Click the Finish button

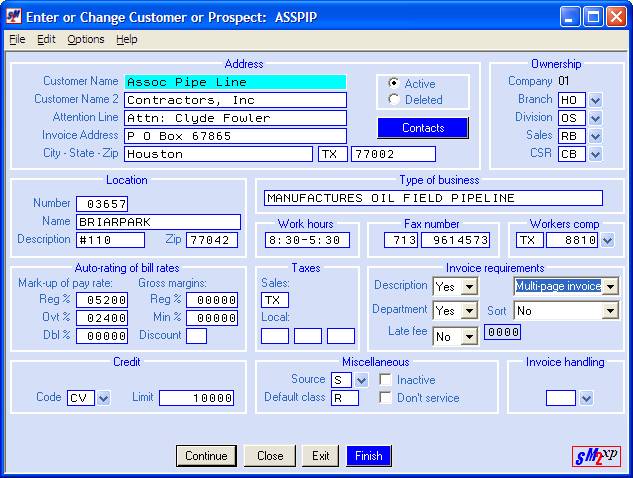tap(369, 456)
